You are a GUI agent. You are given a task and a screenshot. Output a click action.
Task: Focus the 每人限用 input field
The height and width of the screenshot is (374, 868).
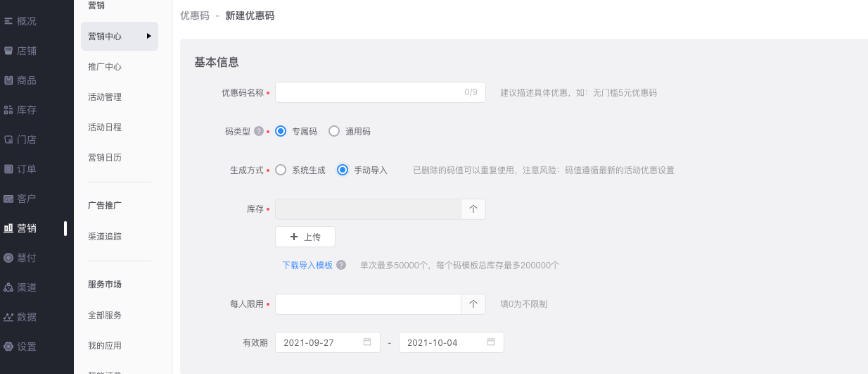(x=368, y=304)
